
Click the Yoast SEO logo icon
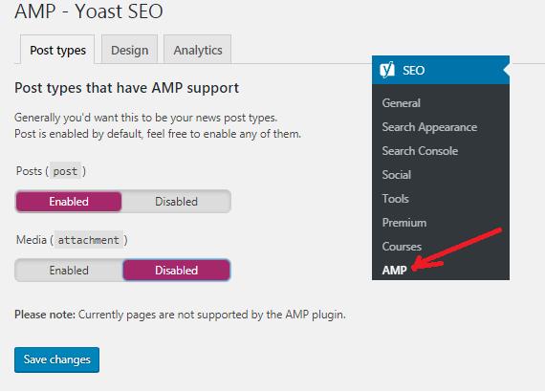(x=387, y=70)
